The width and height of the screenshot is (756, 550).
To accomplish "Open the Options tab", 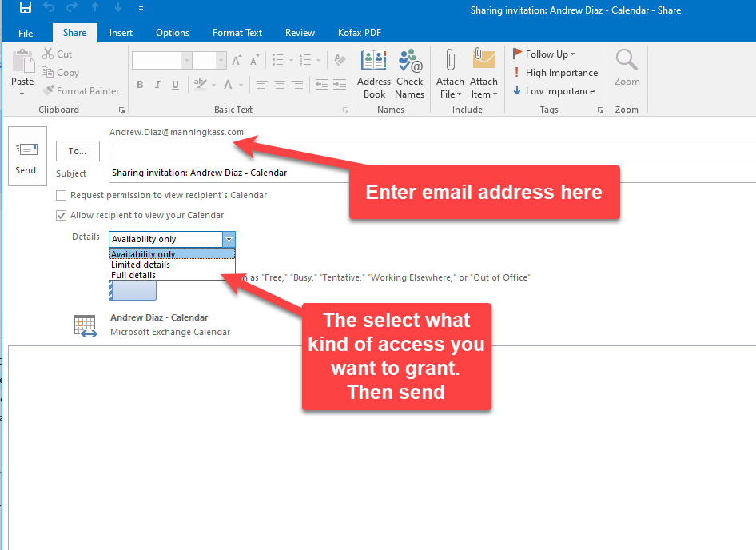I will tap(173, 33).
